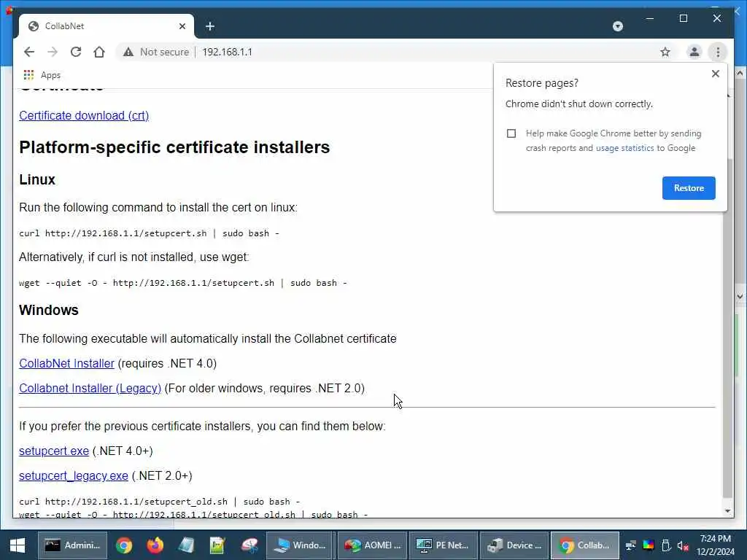Click the Restore button
This screenshot has height=560, width=747.
[x=689, y=188]
